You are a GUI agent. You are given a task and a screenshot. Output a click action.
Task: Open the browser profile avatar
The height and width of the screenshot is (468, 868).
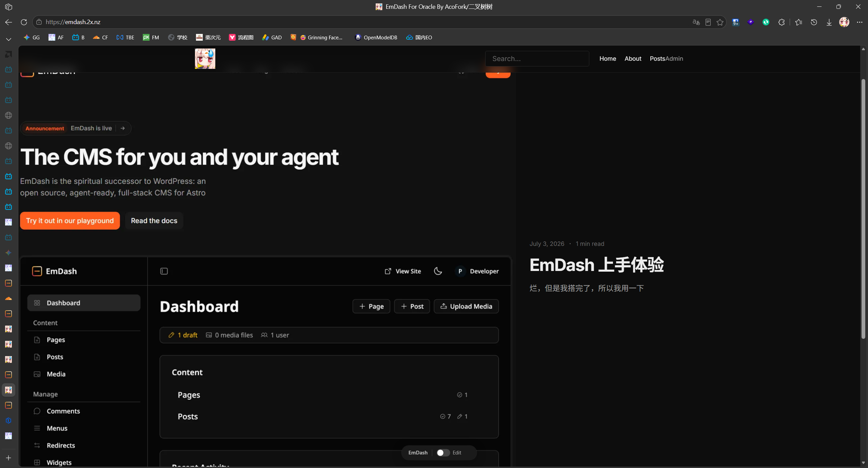[x=844, y=22]
